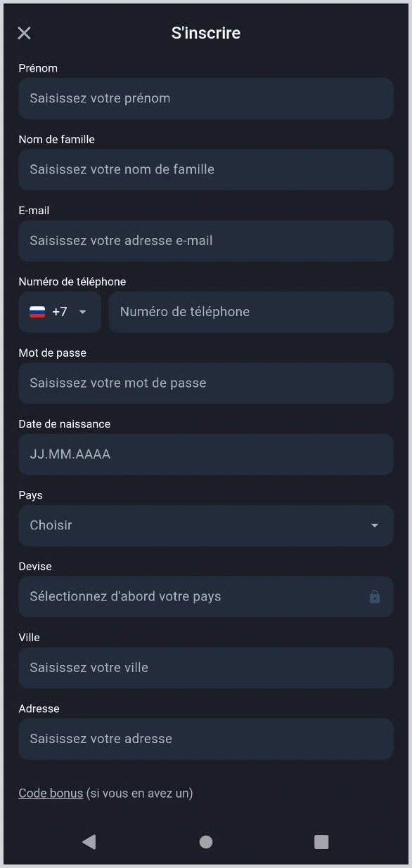
Task: Tap the Android recent apps square button
Action: (321, 841)
